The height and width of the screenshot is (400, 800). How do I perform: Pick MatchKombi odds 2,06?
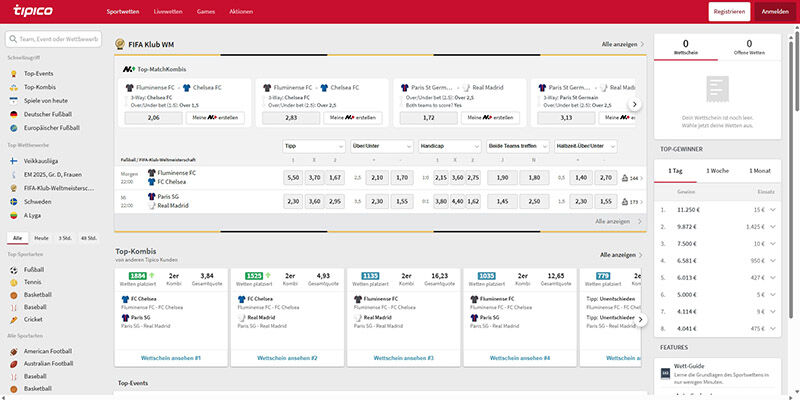coord(154,118)
